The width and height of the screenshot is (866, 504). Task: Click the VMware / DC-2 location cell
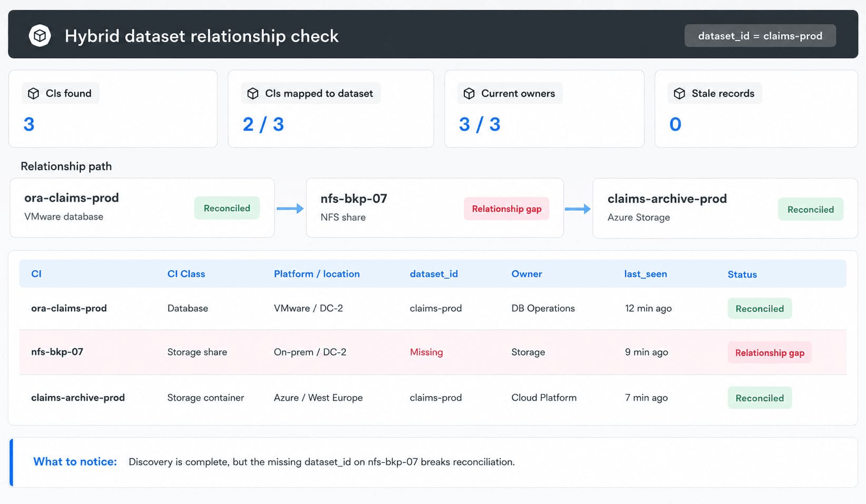point(308,308)
